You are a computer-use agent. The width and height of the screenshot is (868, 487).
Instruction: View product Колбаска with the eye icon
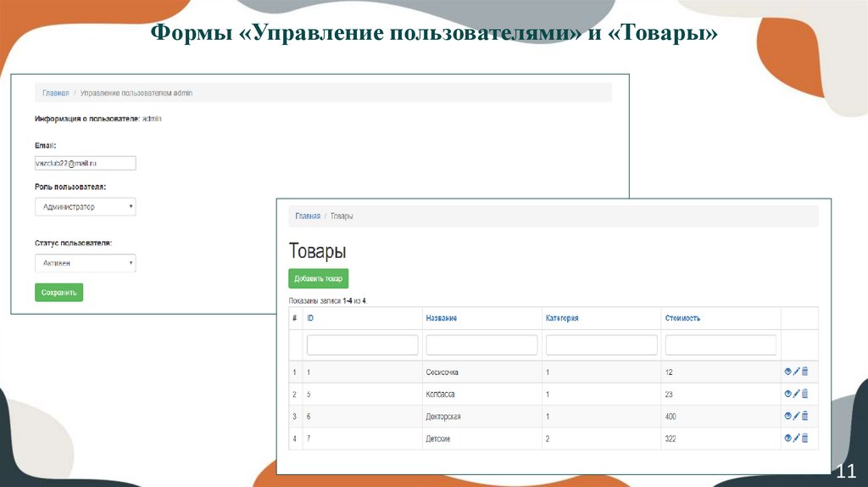click(x=787, y=394)
